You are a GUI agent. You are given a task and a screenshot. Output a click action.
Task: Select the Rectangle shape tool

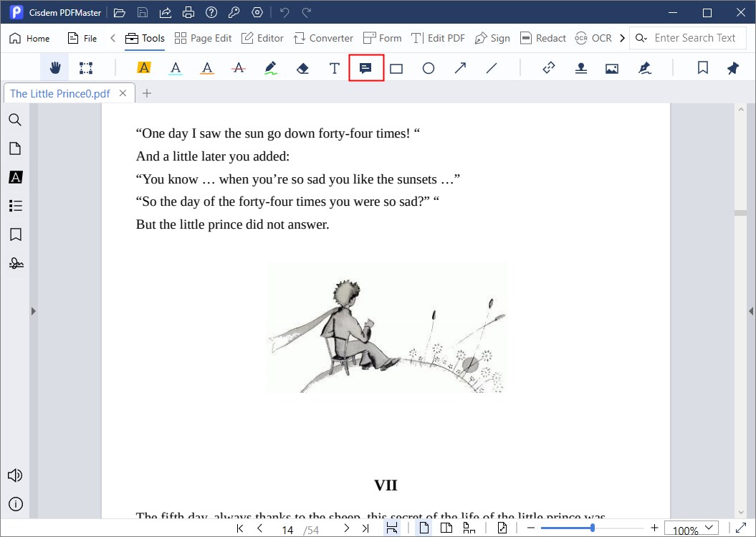coord(396,69)
